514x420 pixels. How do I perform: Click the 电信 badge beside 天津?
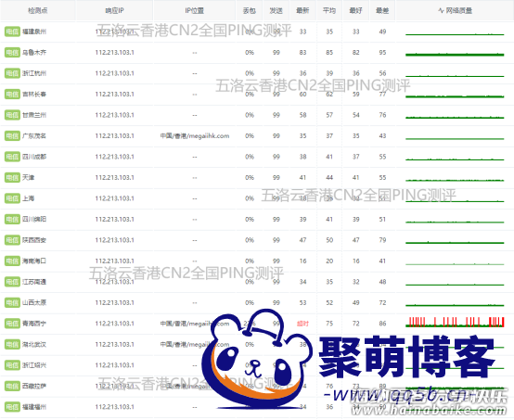(12, 178)
